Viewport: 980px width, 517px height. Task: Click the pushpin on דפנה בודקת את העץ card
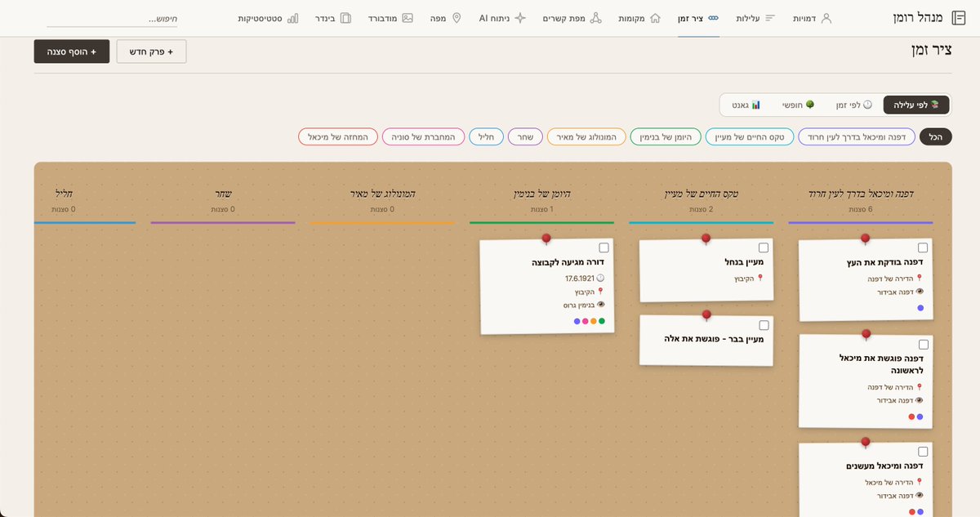tap(866, 239)
